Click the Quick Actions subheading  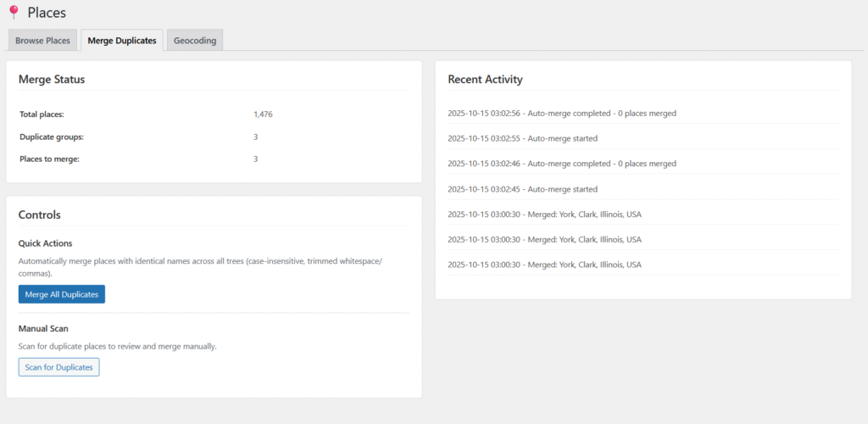(45, 243)
